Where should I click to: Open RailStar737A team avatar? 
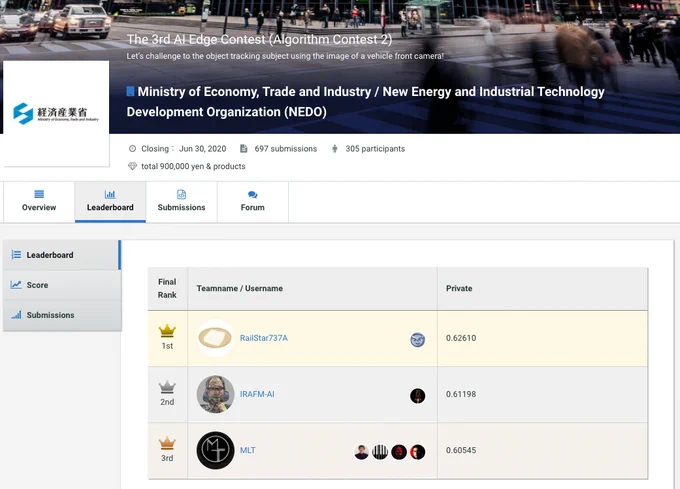pos(215,338)
